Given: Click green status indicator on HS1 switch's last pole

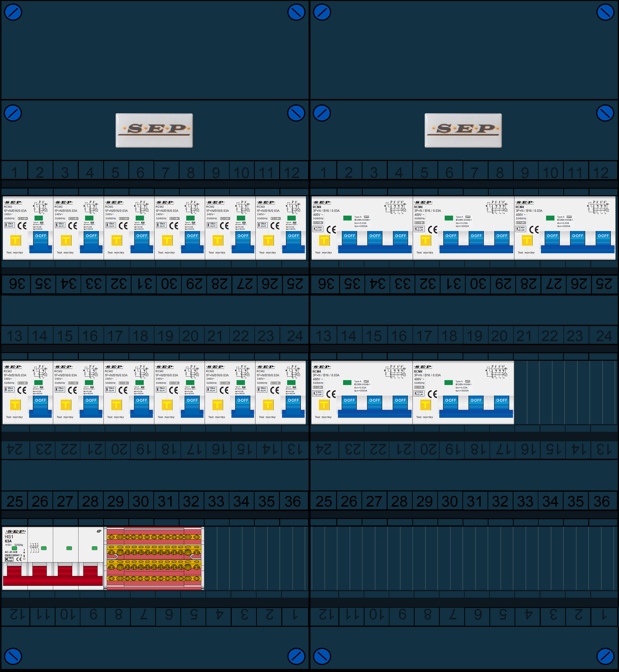Looking at the screenshot, I should (x=94, y=548).
